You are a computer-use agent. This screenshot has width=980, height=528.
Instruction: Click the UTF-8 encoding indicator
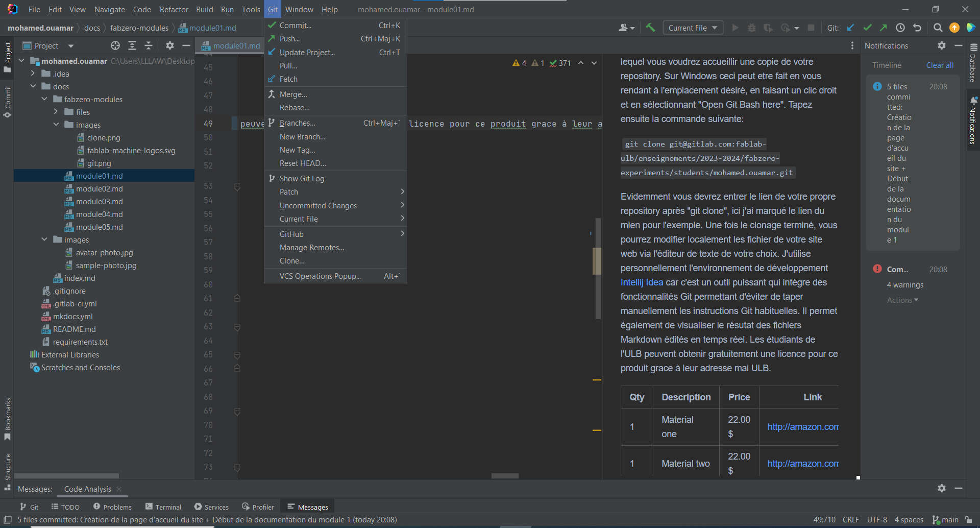876,519
